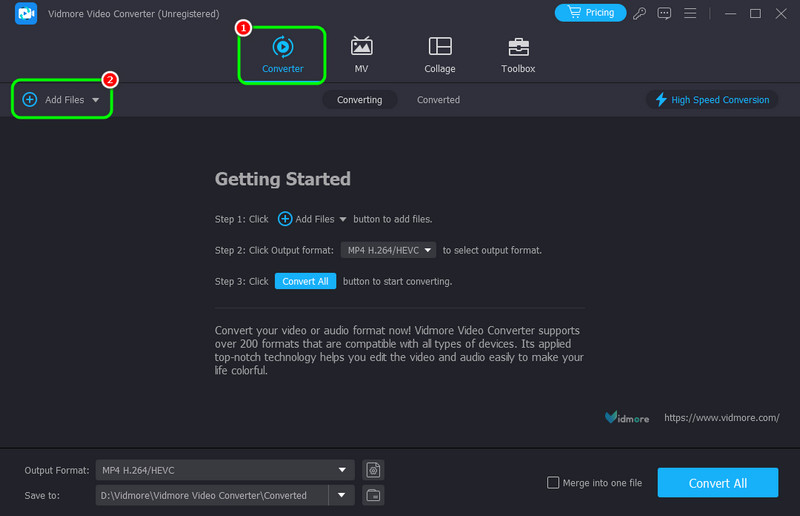Visit the www.vidmore.com link

click(x=721, y=418)
